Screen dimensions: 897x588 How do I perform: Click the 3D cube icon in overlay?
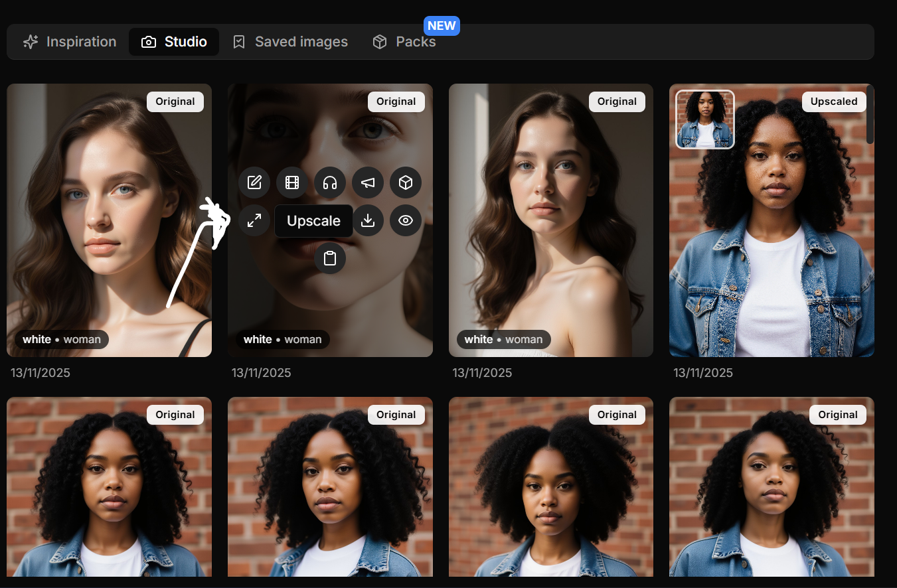(x=406, y=183)
